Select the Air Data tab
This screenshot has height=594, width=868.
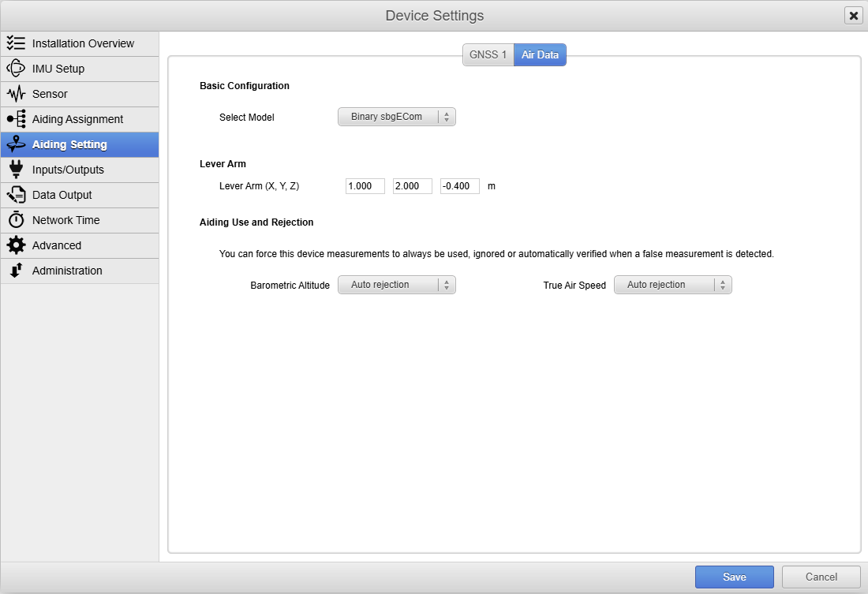(540, 55)
